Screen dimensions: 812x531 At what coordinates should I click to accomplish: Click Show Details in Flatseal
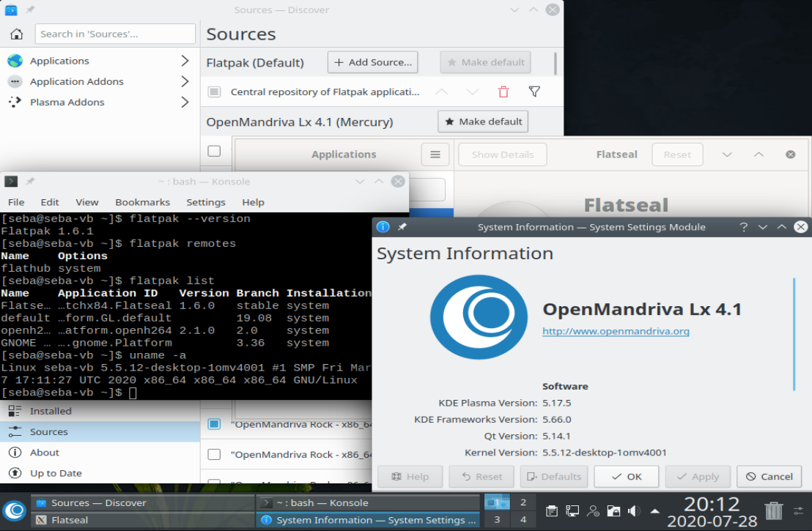(x=502, y=155)
